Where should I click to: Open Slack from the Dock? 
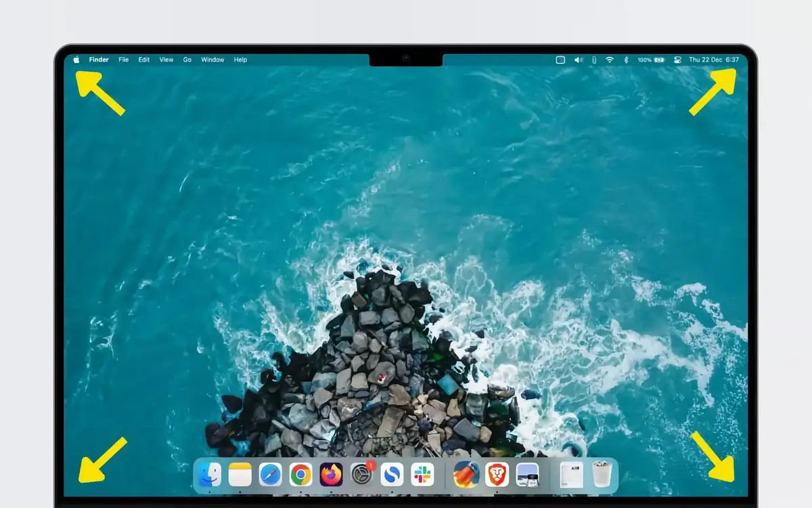pos(422,475)
